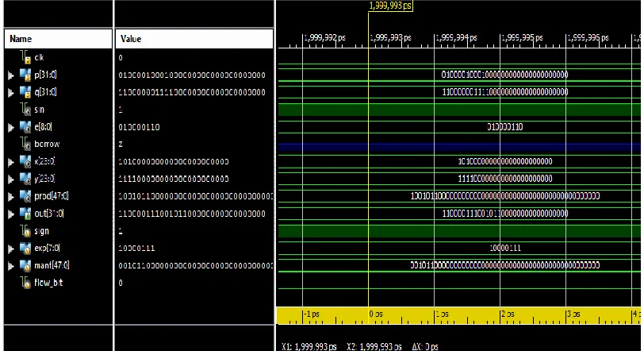Click the prod[47:0] waveform value text
Image resolution: width=644 pixels, height=351 pixels.
504,196
